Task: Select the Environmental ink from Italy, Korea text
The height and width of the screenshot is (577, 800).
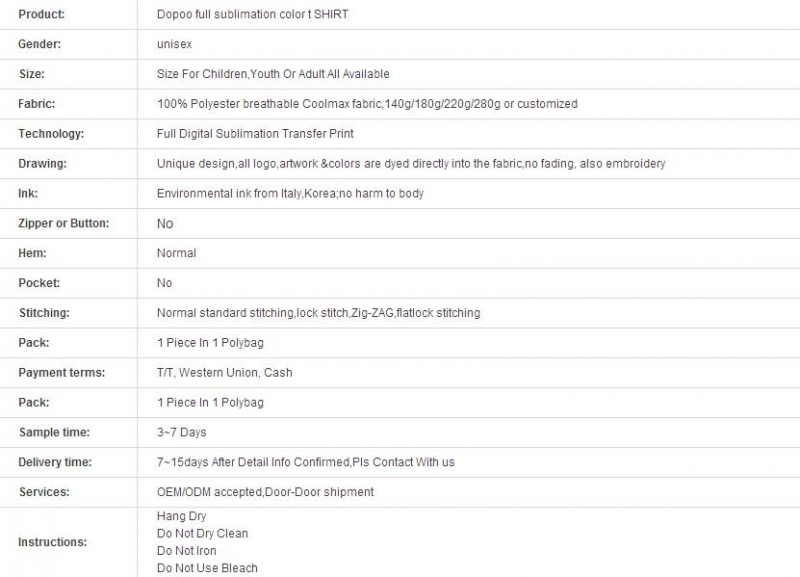Action: tap(290, 193)
